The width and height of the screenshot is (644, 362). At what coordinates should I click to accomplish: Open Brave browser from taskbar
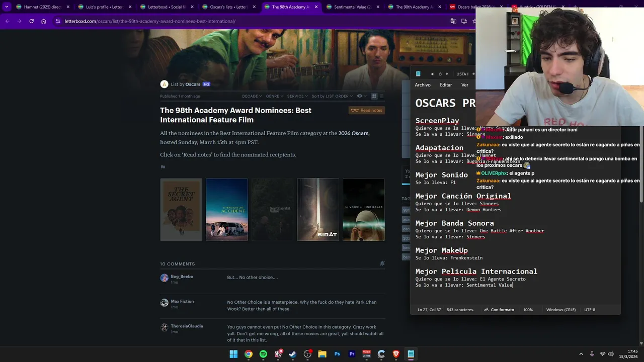tap(396, 354)
